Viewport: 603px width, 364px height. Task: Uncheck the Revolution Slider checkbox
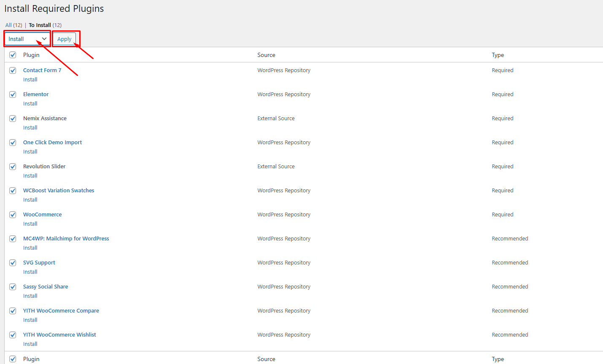tap(13, 167)
